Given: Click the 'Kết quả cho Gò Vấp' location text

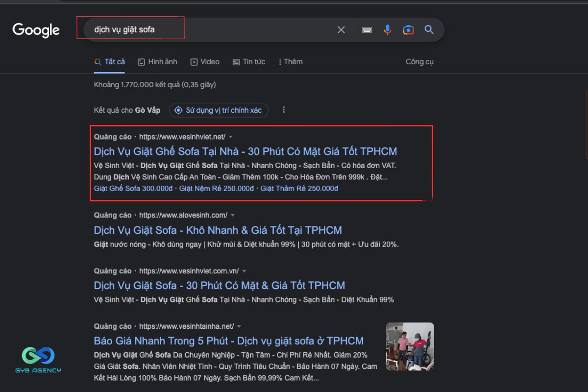Looking at the screenshot, I should [127, 110].
